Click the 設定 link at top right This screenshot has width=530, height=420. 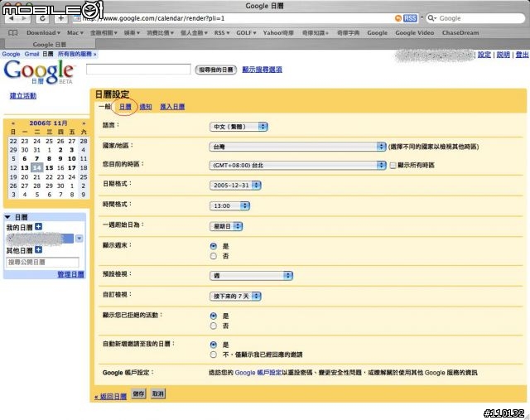(x=484, y=55)
